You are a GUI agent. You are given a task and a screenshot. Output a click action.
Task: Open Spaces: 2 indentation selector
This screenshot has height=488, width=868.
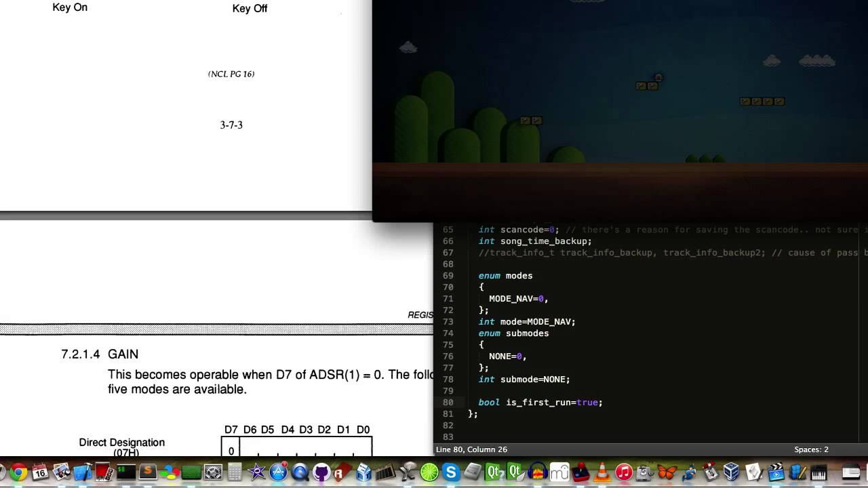tap(811, 449)
